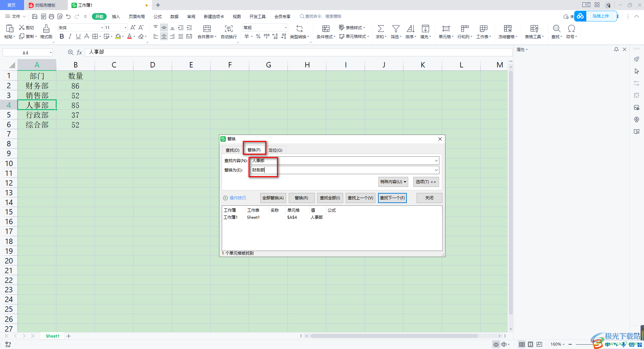Click the 查找全部(I) button

(330, 198)
